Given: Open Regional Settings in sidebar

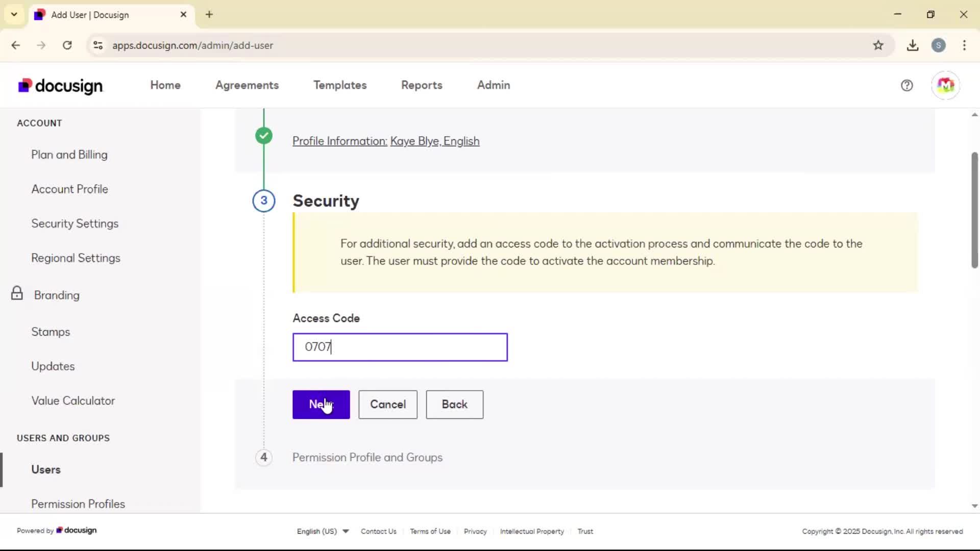Looking at the screenshot, I should [x=76, y=258].
